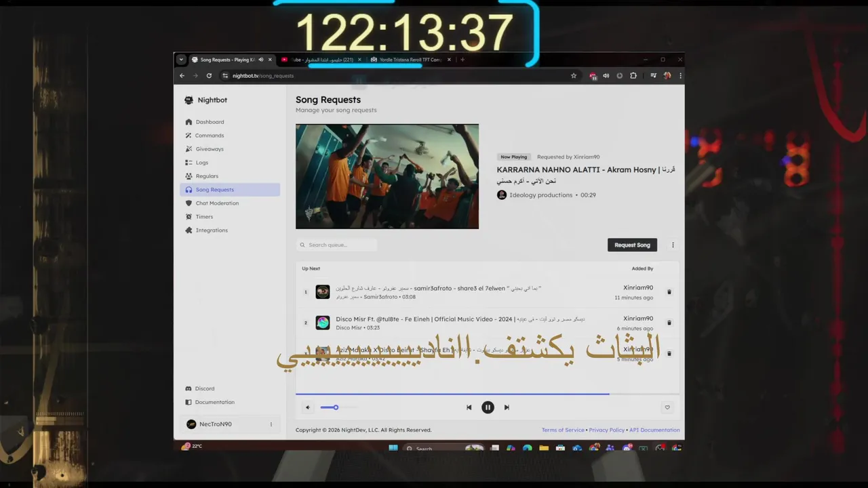Focus the Search queue input field
The height and width of the screenshot is (488, 868).
337,245
